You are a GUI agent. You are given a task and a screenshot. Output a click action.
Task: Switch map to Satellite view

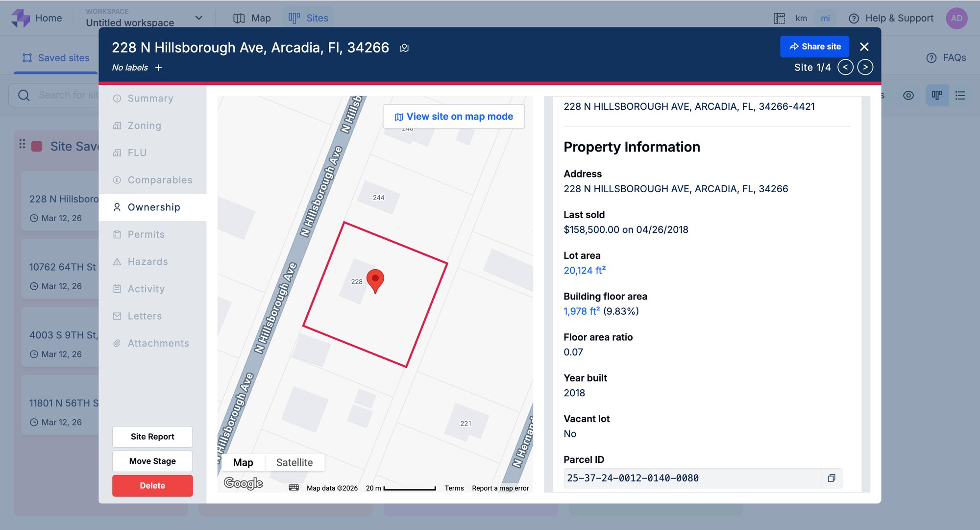click(294, 462)
